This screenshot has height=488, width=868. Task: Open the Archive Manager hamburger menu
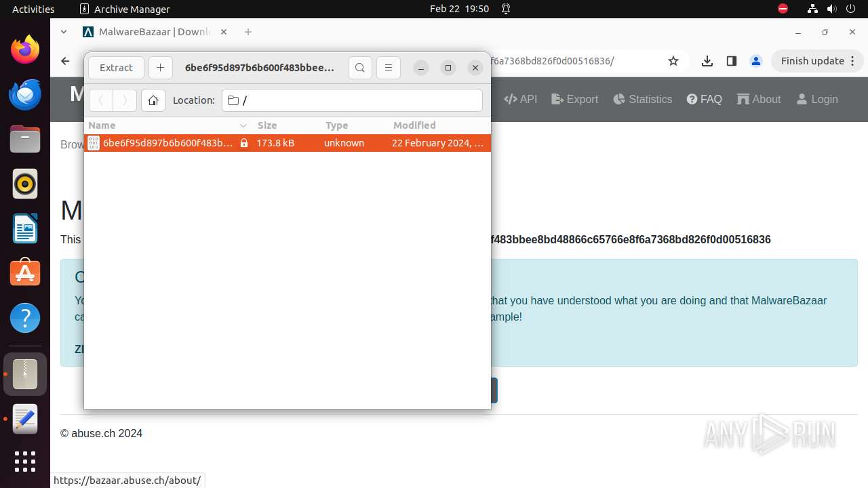pos(389,68)
